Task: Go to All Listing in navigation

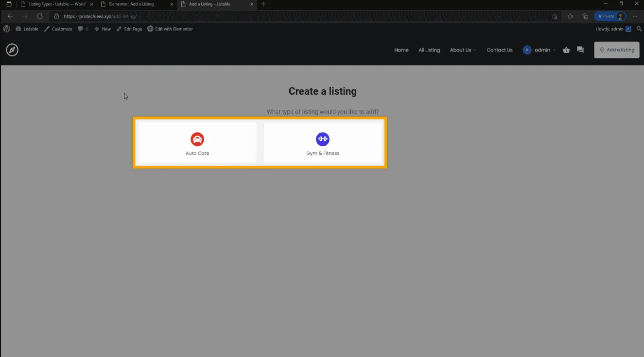Action: (x=429, y=50)
